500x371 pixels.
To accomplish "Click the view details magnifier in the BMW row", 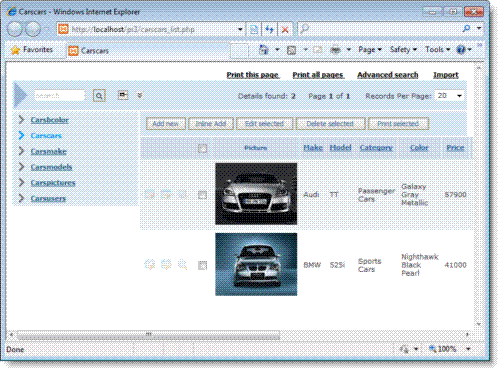I will tap(182, 265).
